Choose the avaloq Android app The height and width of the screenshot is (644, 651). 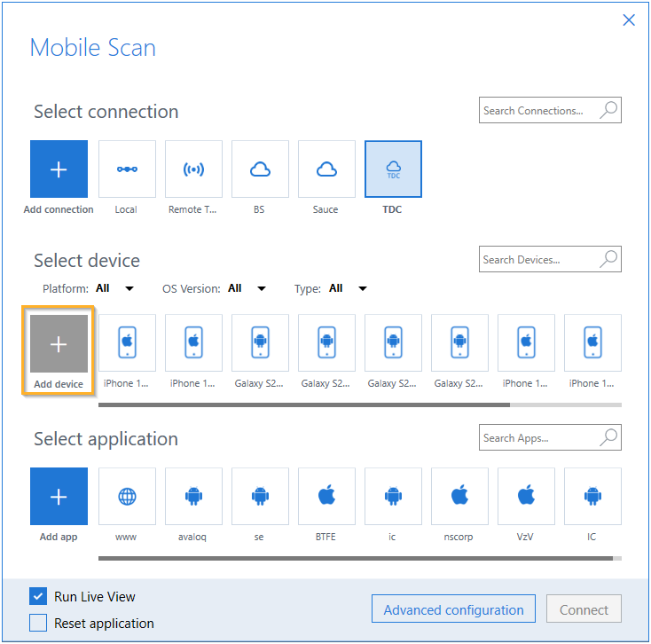(x=193, y=497)
